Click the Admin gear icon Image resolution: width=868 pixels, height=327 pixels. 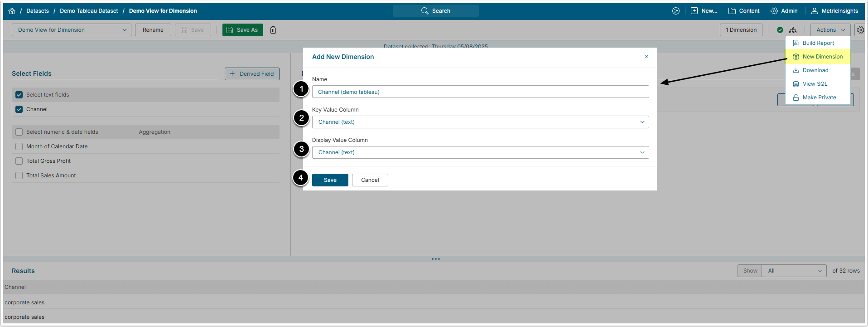coord(774,11)
